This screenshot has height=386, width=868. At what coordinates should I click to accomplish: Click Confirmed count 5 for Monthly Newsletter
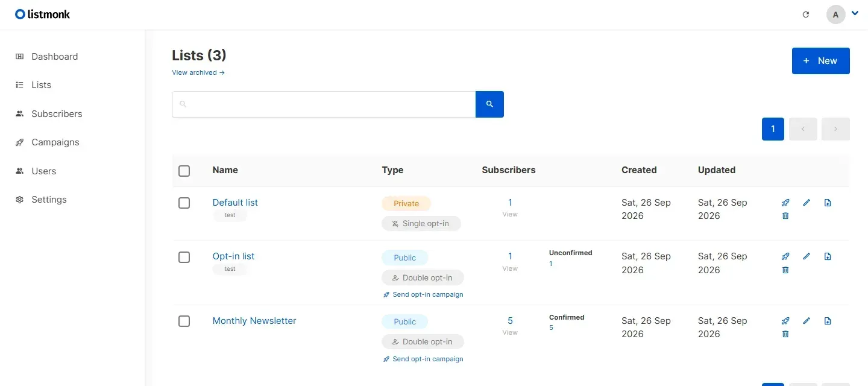coord(551,328)
